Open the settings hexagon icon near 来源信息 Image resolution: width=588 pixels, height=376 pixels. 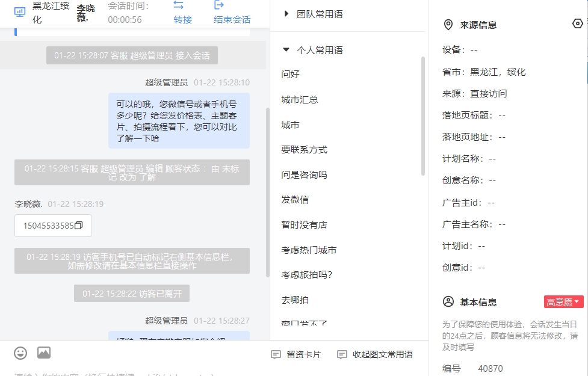pos(578,23)
